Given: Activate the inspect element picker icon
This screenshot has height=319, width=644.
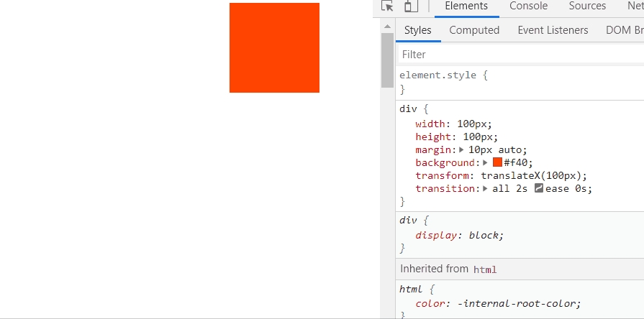Looking at the screenshot, I should point(388,6).
